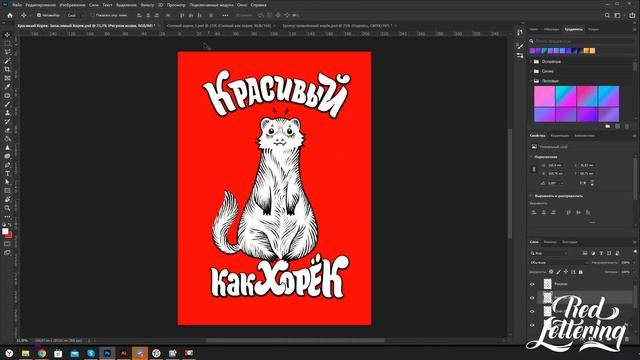Collapse the third open gradient folder
640x360 pixels.
(x=531, y=81)
